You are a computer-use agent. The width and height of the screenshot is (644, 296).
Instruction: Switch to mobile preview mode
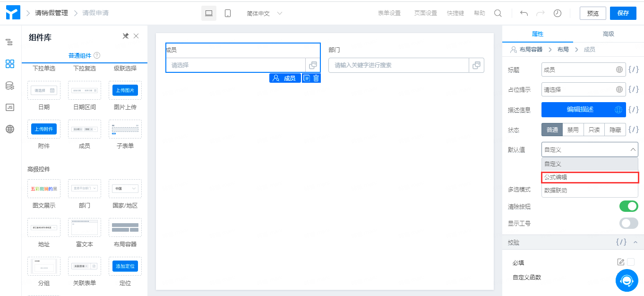[x=228, y=13]
